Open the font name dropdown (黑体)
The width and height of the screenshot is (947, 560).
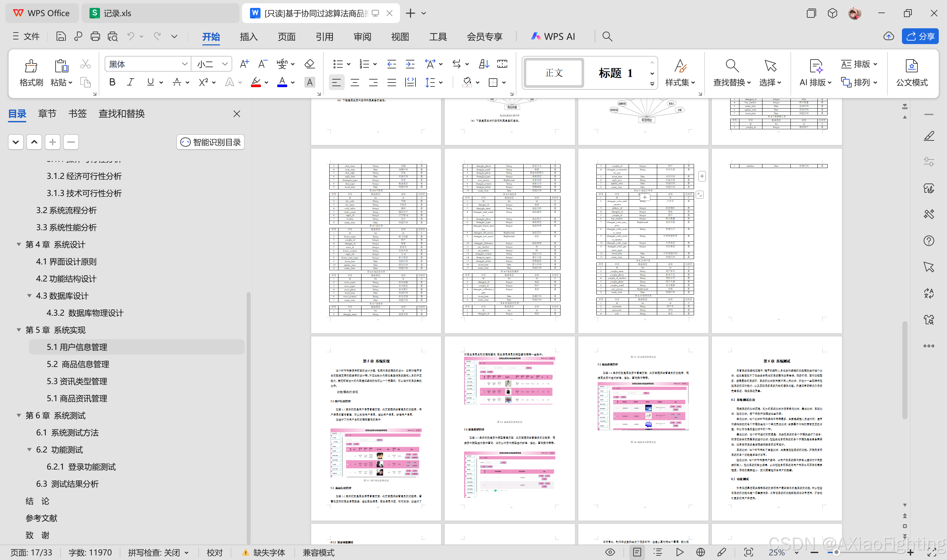pyautogui.click(x=185, y=64)
